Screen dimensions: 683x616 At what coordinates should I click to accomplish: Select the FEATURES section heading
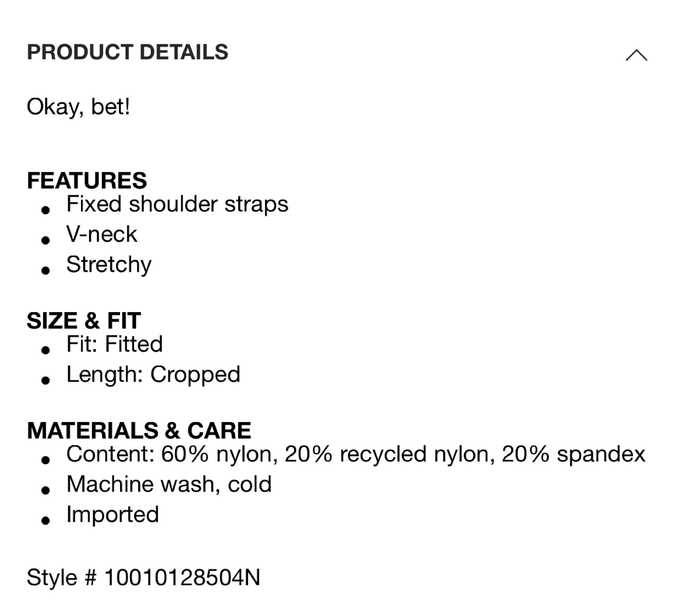[x=87, y=181]
